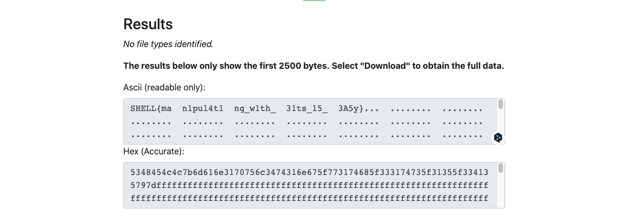Click the "ng_w1th_" segment in Ascii output

[x=255, y=109]
